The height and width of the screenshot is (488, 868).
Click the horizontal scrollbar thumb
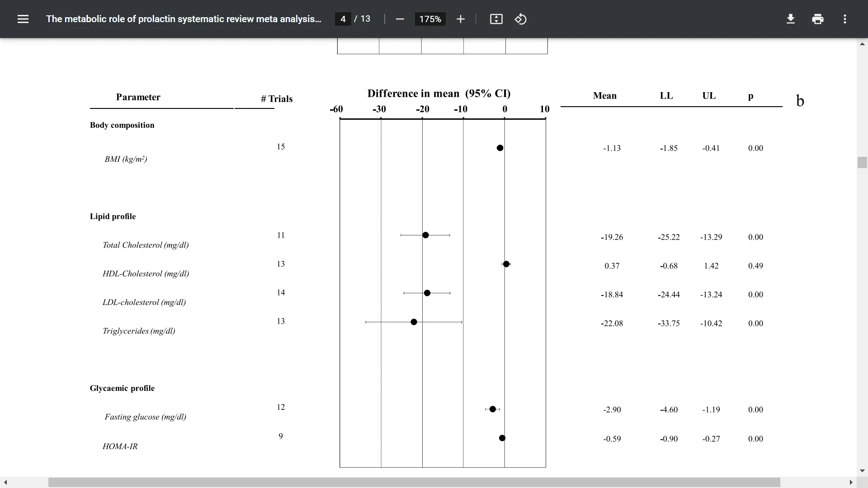click(x=414, y=482)
